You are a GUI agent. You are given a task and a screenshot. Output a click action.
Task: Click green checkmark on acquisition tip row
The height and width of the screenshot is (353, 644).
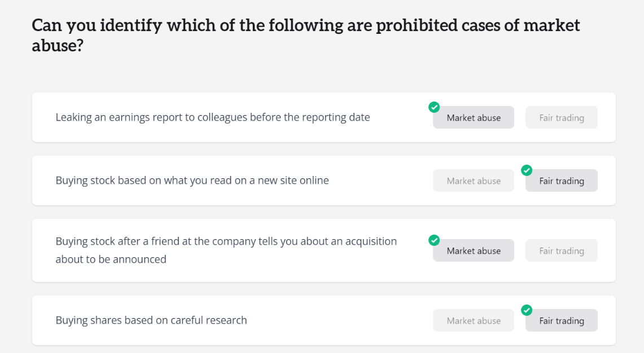coord(434,240)
